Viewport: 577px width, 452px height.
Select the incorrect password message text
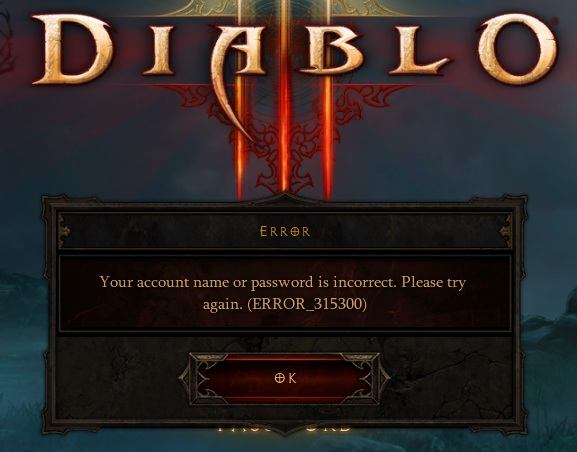pos(283,293)
